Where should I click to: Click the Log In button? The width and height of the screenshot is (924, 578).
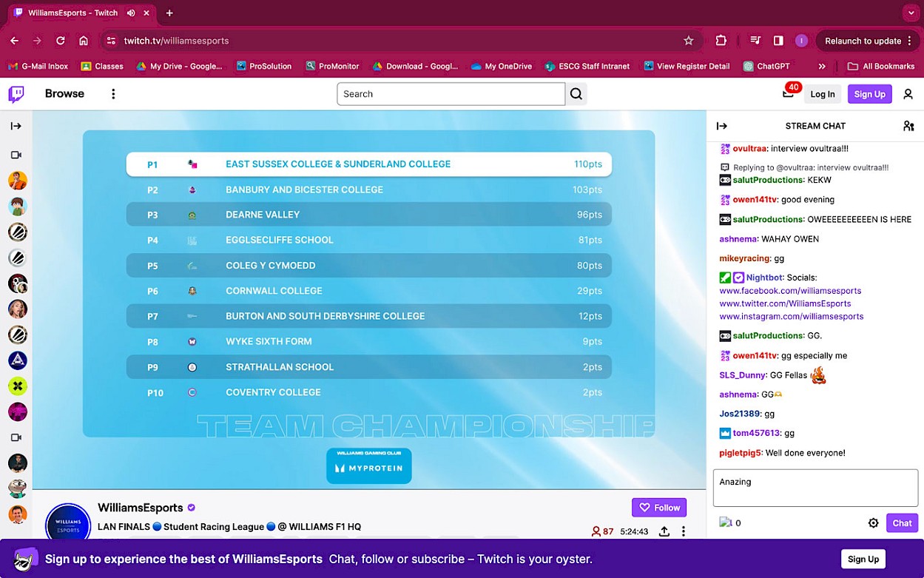[823, 94]
